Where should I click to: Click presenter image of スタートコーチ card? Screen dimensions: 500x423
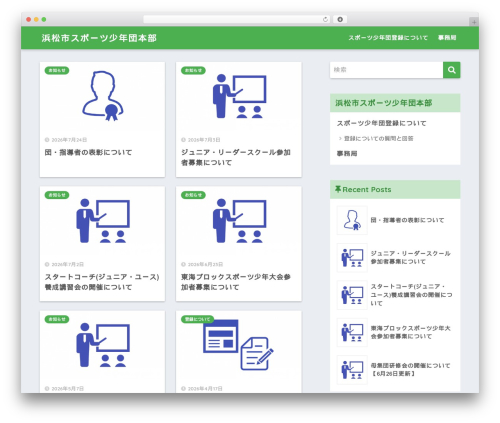(x=103, y=221)
